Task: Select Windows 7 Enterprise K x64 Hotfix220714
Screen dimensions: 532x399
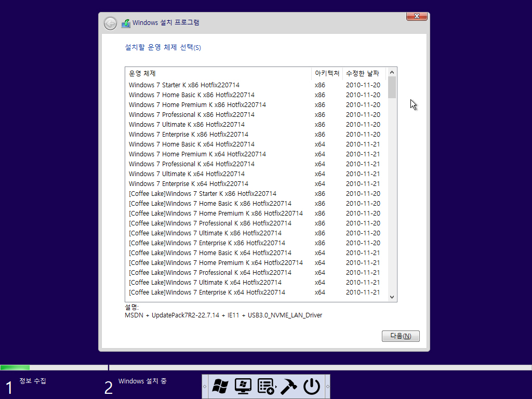Action: coord(256,183)
